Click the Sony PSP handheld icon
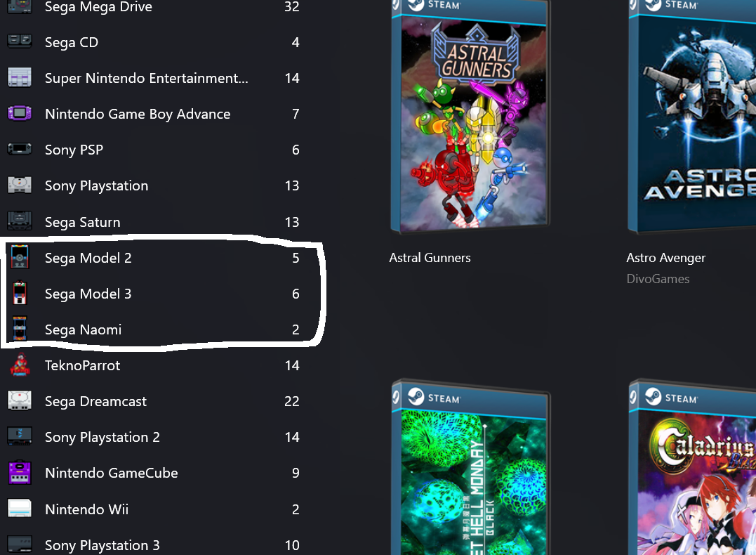The width and height of the screenshot is (756, 555). [x=20, y=149]
